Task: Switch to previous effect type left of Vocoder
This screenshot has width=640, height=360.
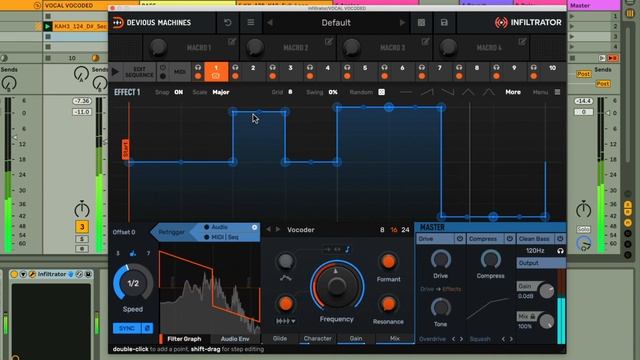Action: pyautogui.click(x=268, y=230)
